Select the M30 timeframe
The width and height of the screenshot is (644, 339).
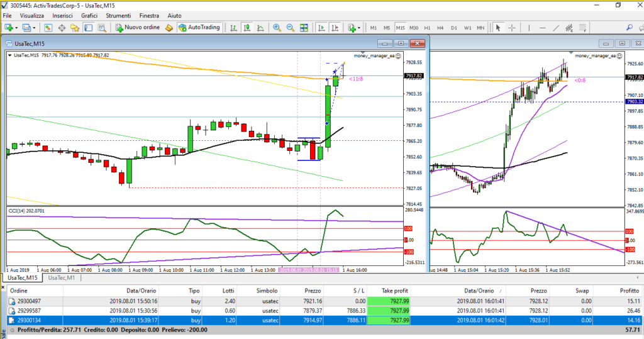(x=414, y=28)
